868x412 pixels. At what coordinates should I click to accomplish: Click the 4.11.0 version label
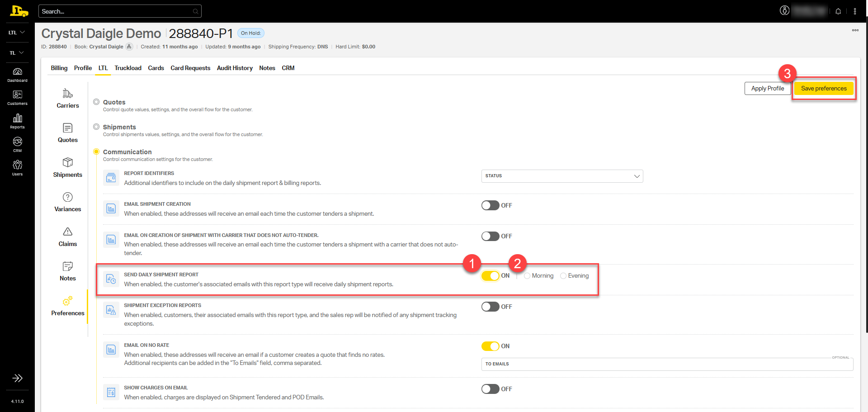click(x=17, y=401)
